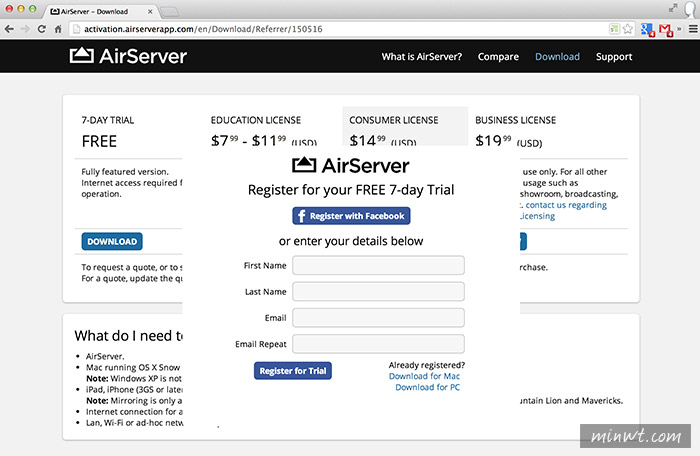The width and height of the screenshot is (700, 456).
Task: Click the $19.99 business price
Action: pyautogui.click(x=508, y=141)
